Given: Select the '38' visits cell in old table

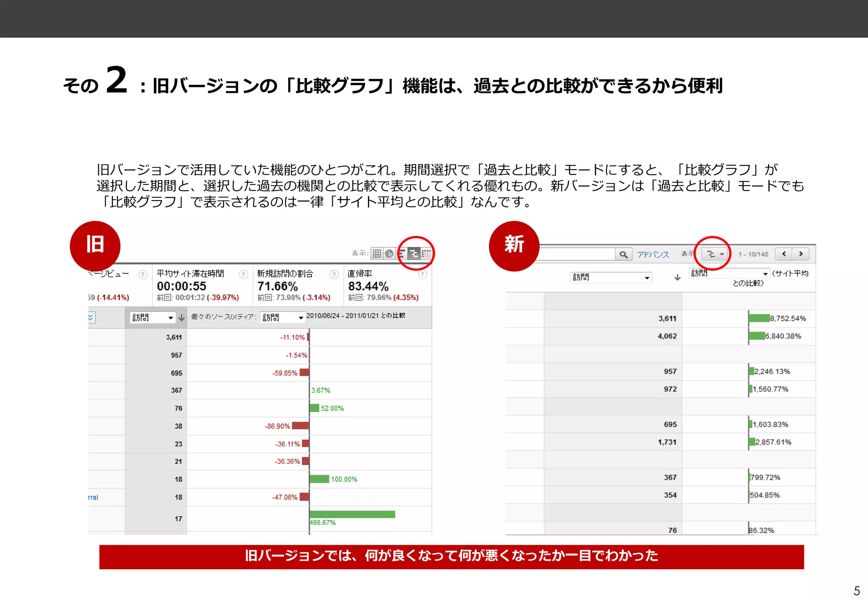Looking at the screenshot, I should (x=178, y=426).
